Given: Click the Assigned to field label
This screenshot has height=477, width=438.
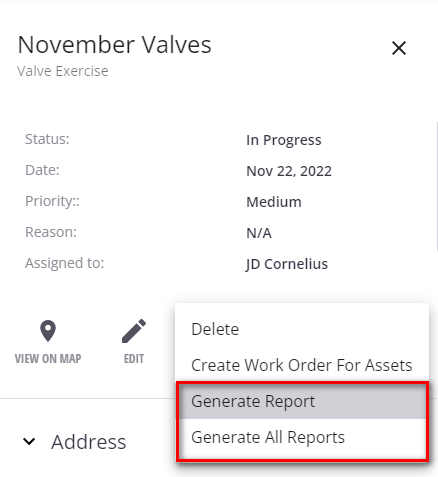Looking at the screenshot, I should coord(65,263).
